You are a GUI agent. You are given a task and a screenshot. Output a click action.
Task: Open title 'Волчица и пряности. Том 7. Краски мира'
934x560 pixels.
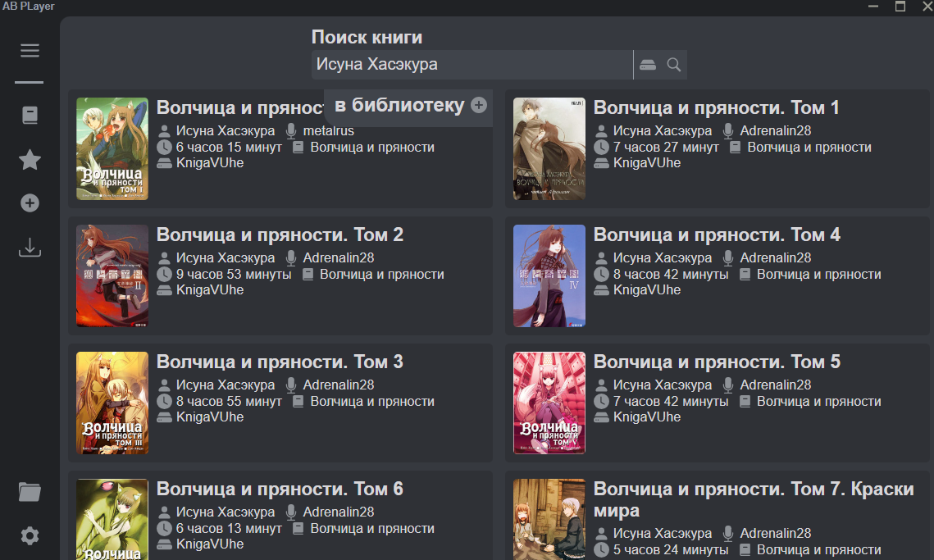(754, 500)
